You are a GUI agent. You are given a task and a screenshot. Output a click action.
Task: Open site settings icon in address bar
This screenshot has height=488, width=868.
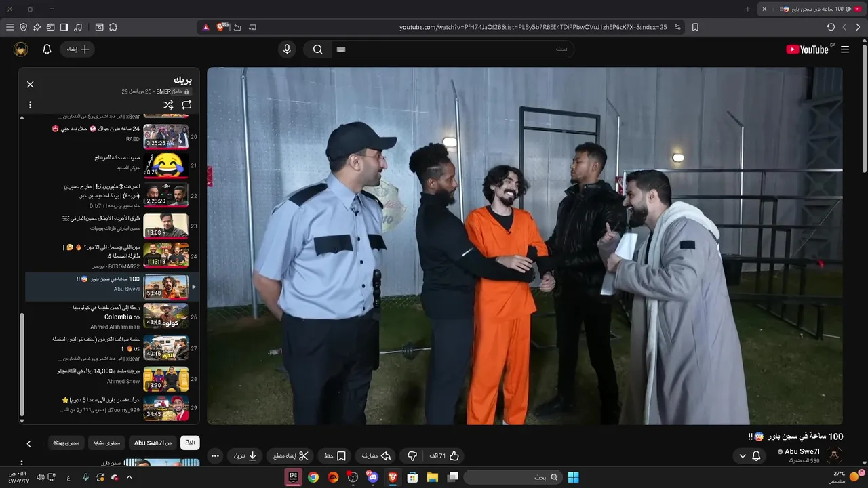tap(677, 27)
